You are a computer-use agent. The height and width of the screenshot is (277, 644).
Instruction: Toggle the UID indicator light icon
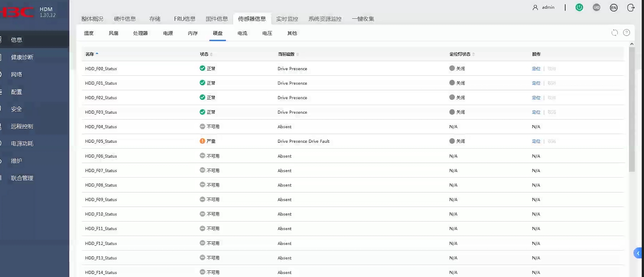point(597,7)
